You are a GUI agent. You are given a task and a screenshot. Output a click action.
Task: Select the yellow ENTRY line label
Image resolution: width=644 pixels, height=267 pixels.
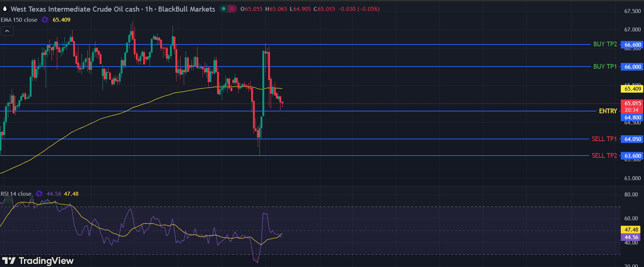click(608, 111)
